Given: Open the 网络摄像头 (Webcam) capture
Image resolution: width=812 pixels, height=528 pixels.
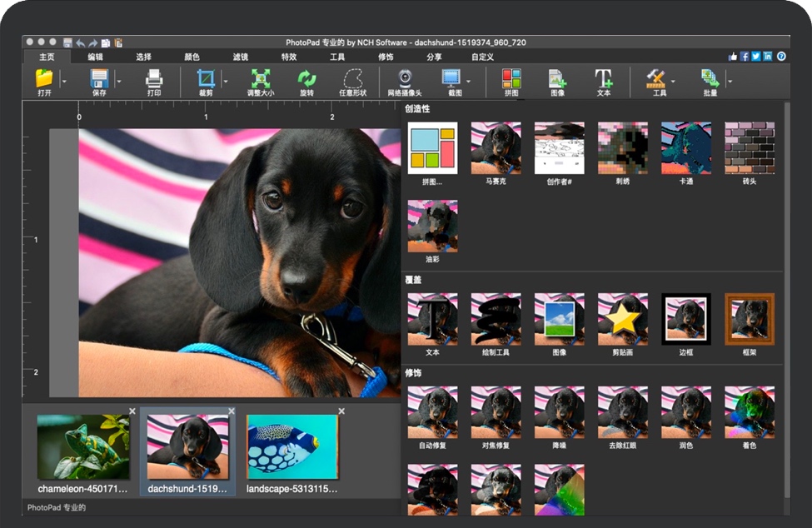Looking at the screenshot, I should tap(405, 79).
